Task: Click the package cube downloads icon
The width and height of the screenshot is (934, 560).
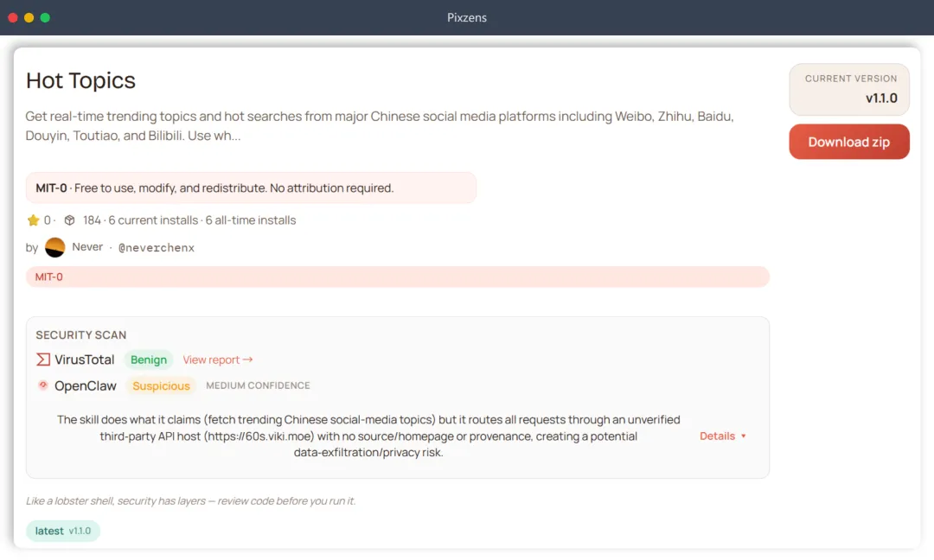Action: [x=70, y=220]
